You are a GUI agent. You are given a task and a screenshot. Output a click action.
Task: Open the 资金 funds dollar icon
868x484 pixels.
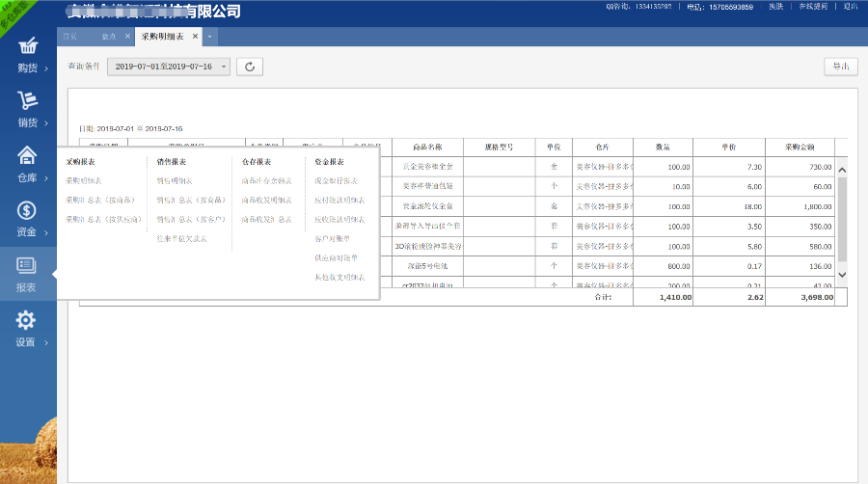[x=28, y=211]
